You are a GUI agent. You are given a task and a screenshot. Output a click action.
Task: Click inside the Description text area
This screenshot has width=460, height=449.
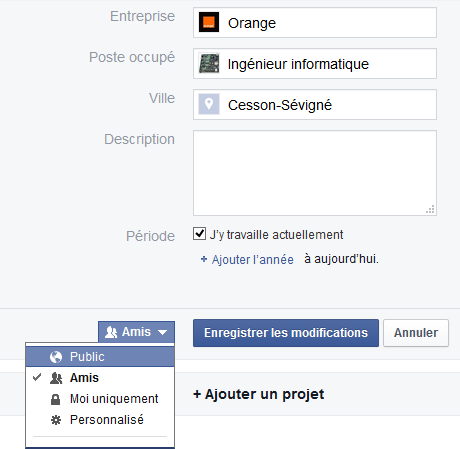[x=315, y=173]
